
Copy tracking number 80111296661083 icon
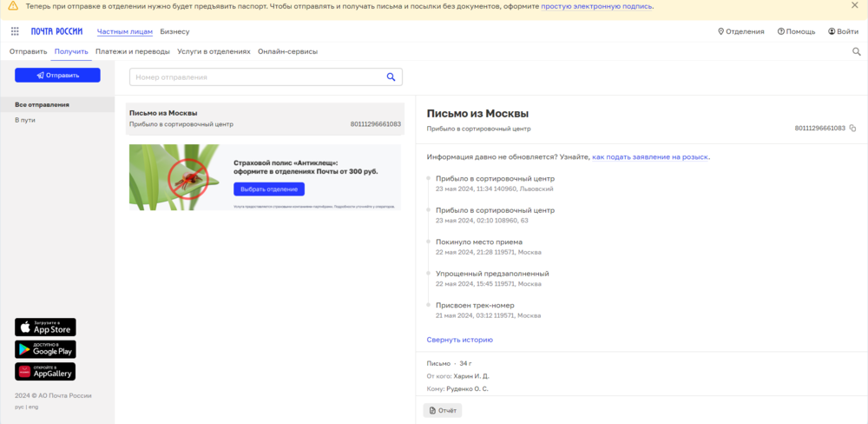point(852,129)
